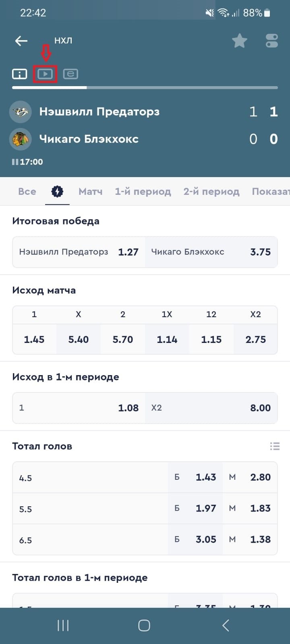The image size is (290, 644).
Task: Open the 2-й период tab
Action: (x=211, y=192)
